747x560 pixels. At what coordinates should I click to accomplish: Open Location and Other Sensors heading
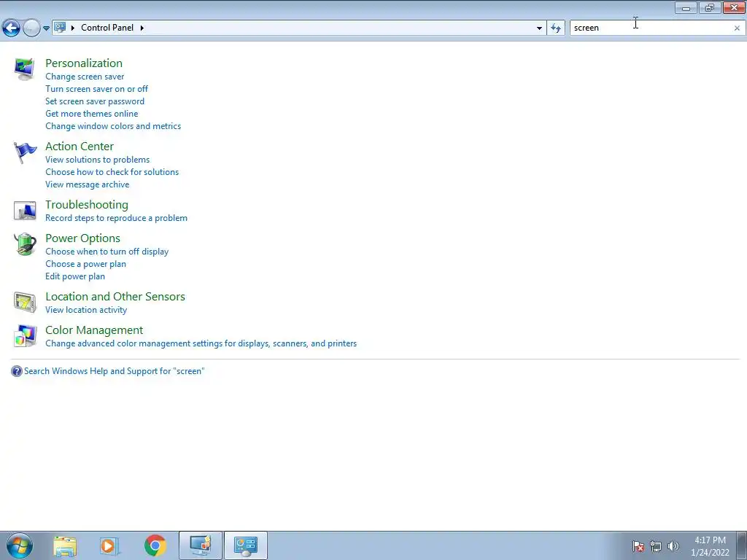pyautogui.click(x=115, y=296)
